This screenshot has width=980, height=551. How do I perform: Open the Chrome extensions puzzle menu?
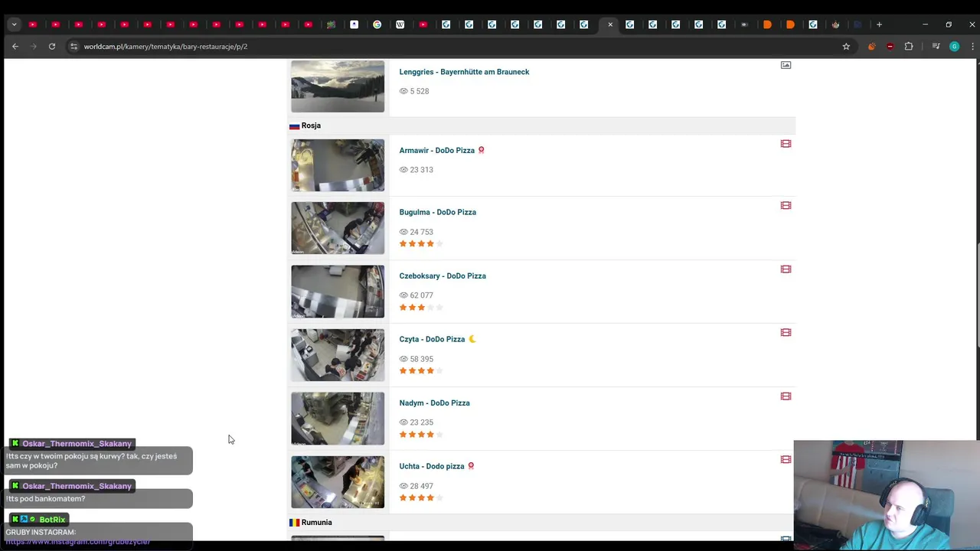(x=909, y=47)
